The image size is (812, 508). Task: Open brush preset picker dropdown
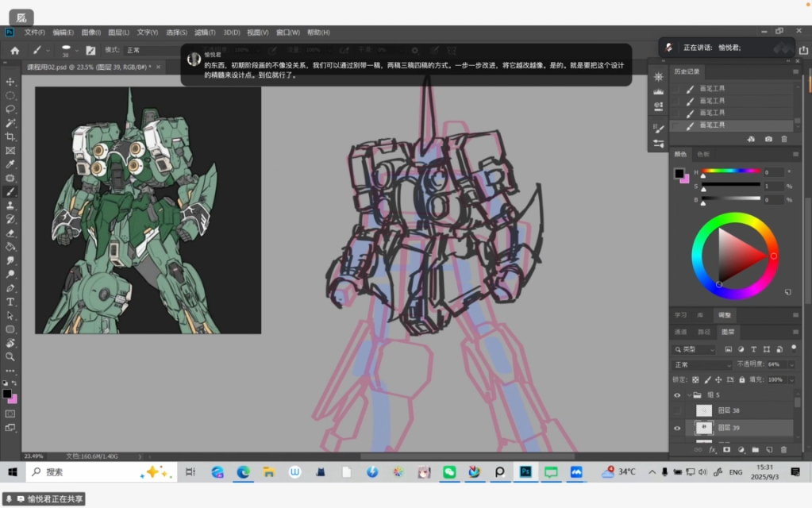click(x=77, y=50)
